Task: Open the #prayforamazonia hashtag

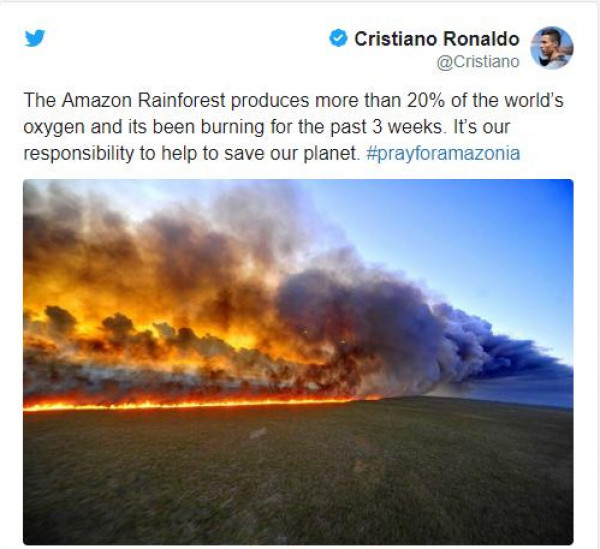Action: click(443, 153)
